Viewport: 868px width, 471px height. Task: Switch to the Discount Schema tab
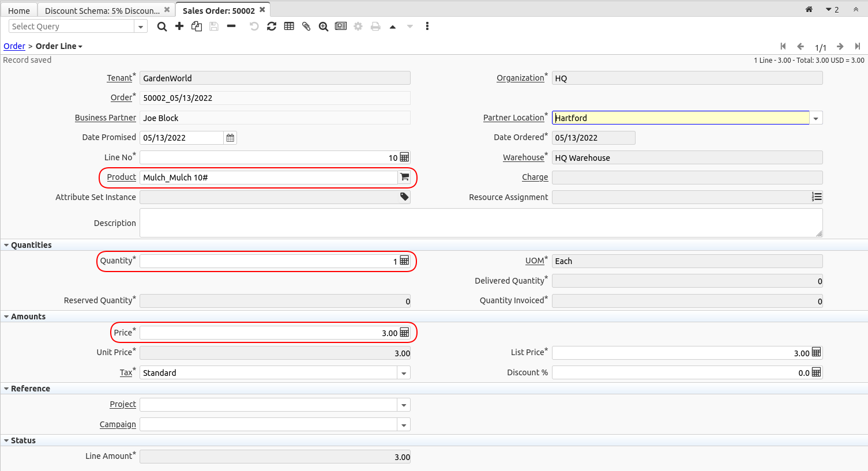102,10
